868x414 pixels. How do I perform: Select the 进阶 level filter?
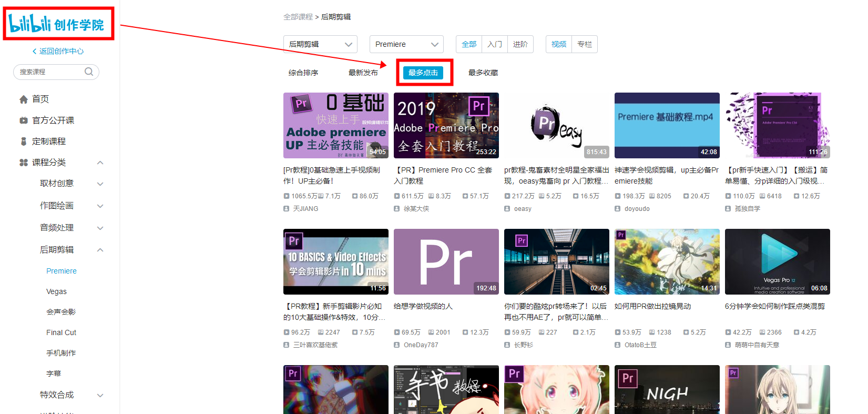click(x=520, y=44)
